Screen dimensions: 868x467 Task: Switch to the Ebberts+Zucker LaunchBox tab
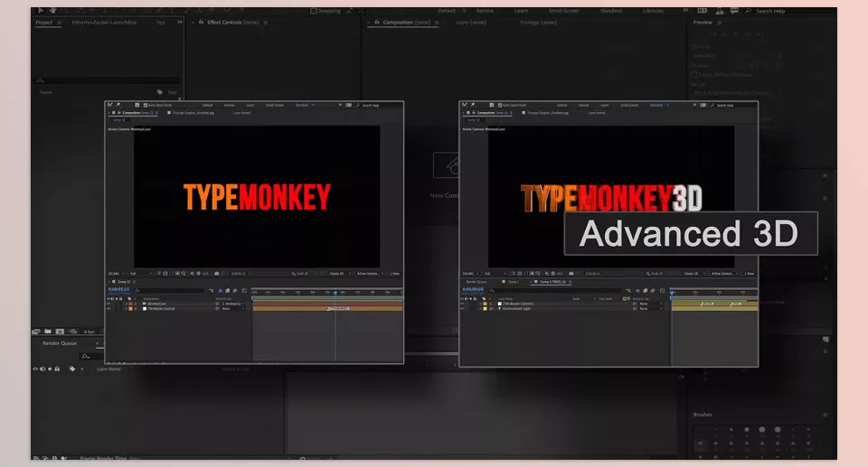coord(104,23)
